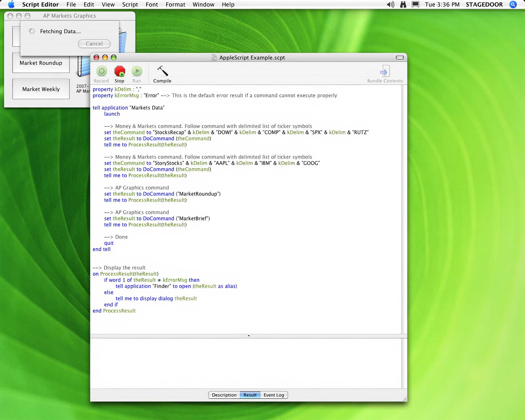Open the Script menu

coord(130,4)
